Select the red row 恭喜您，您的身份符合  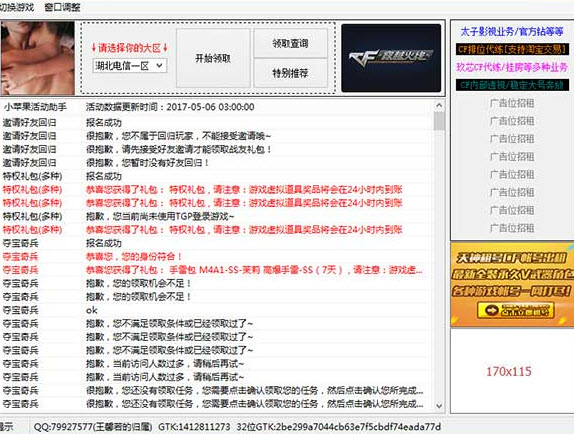click(217, 257)
